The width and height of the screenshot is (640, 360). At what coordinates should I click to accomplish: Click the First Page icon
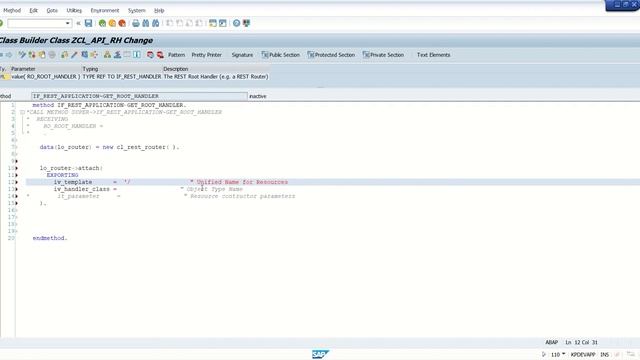click(x=169, y=23)
